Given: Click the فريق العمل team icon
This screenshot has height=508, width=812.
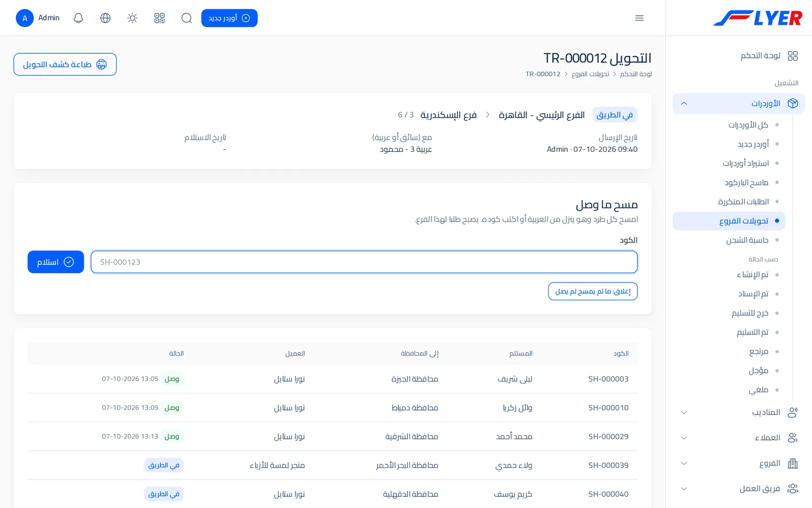Looking at the screenshot, I should [793, 489].
